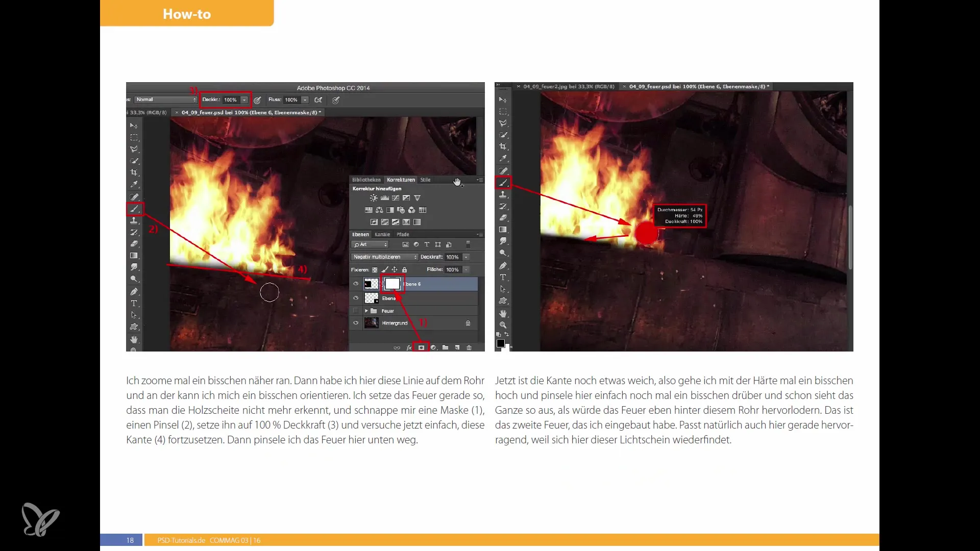Create a new group with folder icon
Screen dimensions: 980x551
(x=445, y=347)
